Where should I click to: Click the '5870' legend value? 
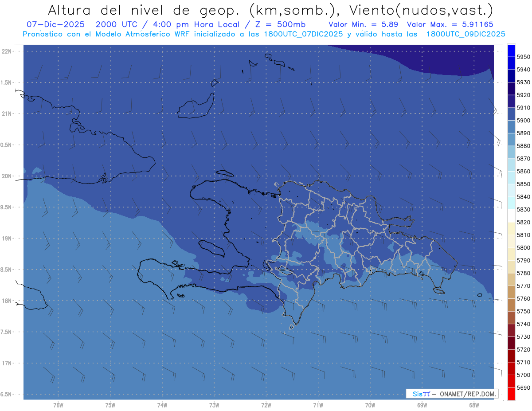523,159
